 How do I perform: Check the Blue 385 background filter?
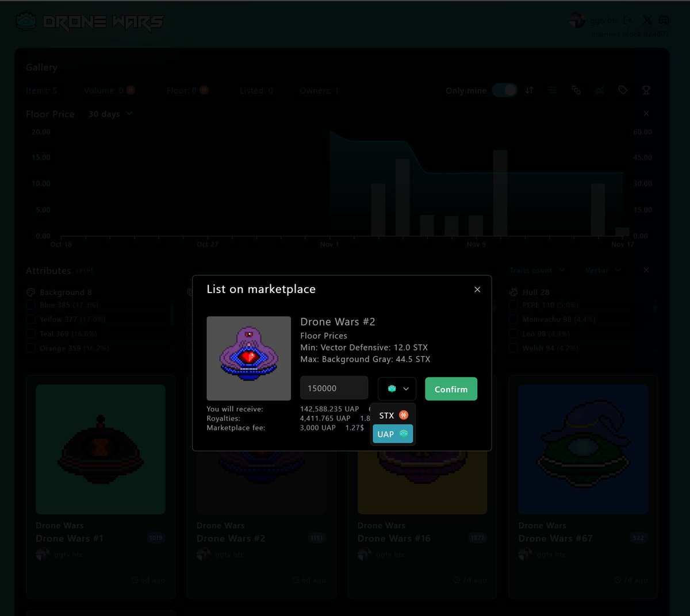31,305
